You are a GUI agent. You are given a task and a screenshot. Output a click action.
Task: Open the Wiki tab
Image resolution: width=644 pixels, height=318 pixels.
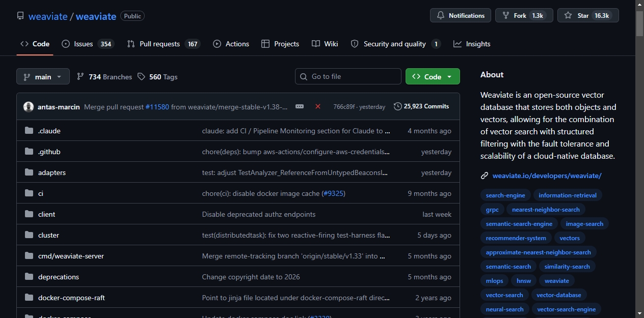[x=325, y=44]
